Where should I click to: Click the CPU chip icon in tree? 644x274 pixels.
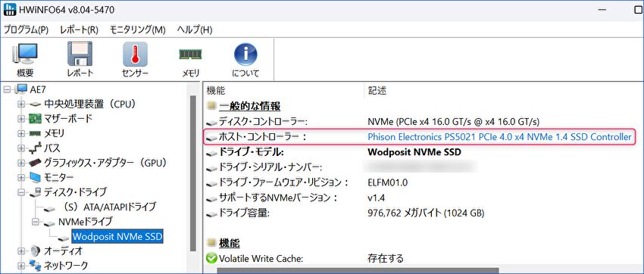(35, 104)
